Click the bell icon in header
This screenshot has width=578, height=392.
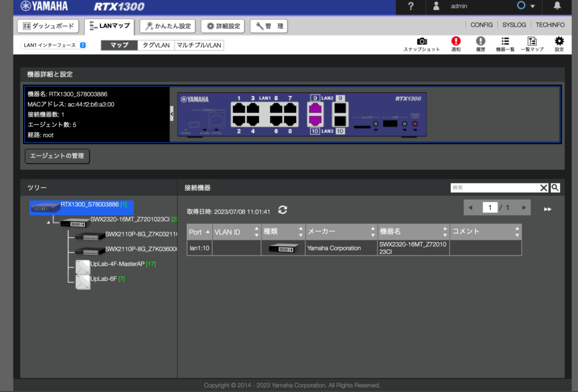point(557,6)
